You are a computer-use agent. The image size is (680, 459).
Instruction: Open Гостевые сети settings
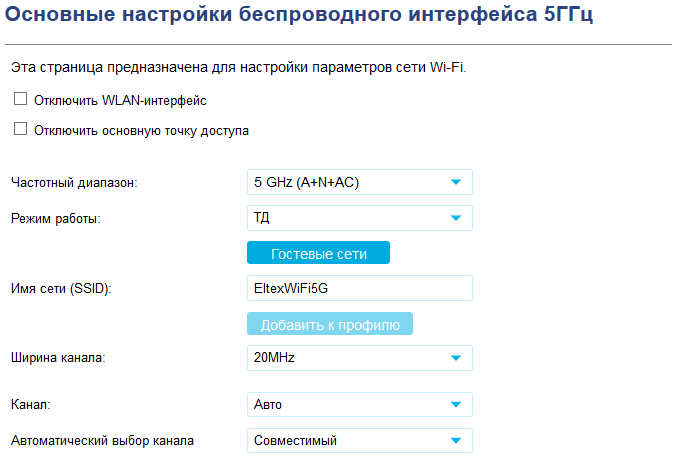click(x=318, y=254)
